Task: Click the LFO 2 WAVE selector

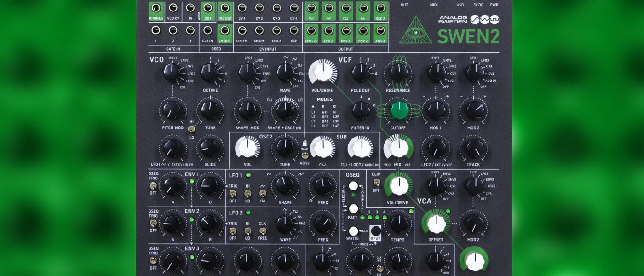Action: tap(285, 224)
